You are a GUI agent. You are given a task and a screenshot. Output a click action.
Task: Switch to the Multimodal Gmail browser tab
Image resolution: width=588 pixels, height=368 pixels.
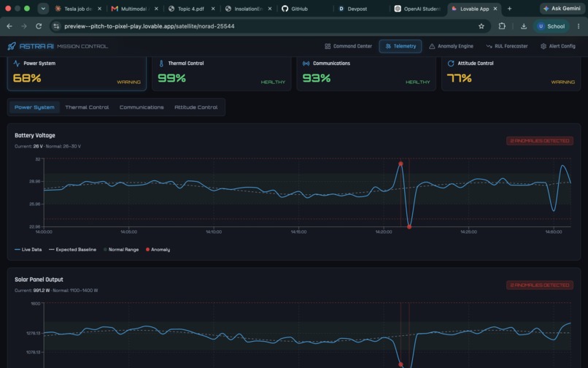134,9
